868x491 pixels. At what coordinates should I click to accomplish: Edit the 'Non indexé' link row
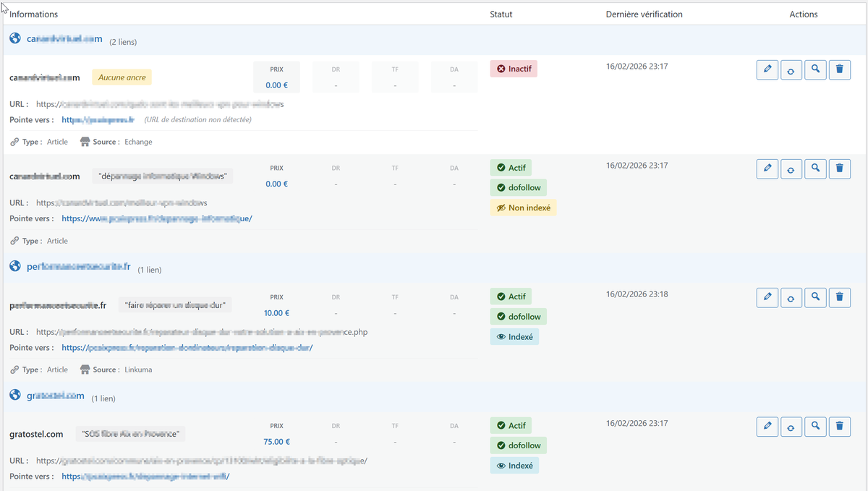point(767,168)
